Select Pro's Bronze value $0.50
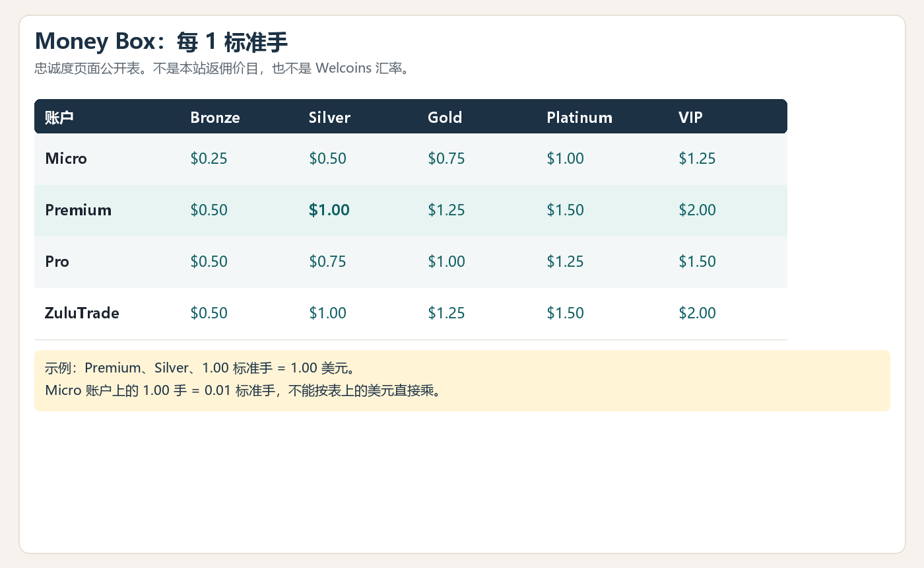 209,262
